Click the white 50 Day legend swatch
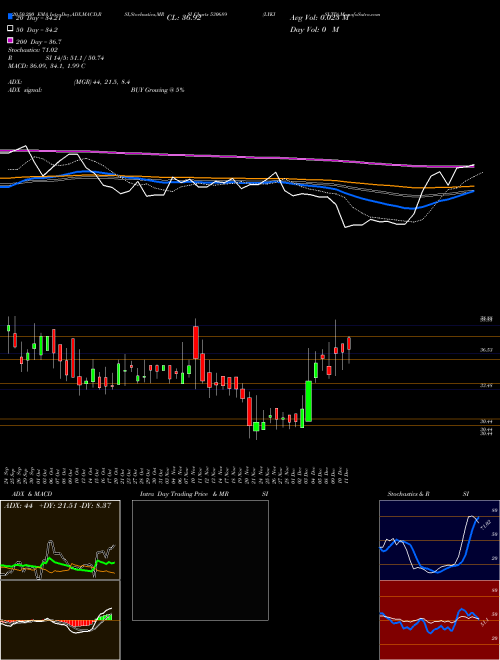 coord(11,29)
